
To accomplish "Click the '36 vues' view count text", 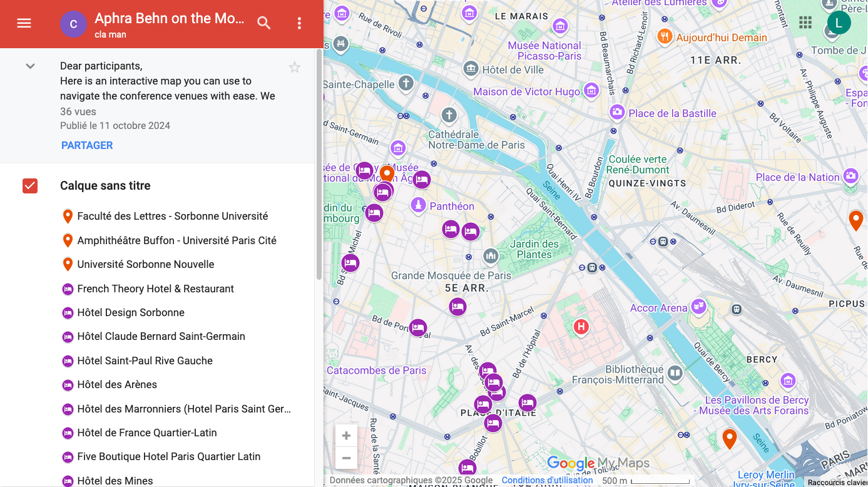I will (78, 111).
